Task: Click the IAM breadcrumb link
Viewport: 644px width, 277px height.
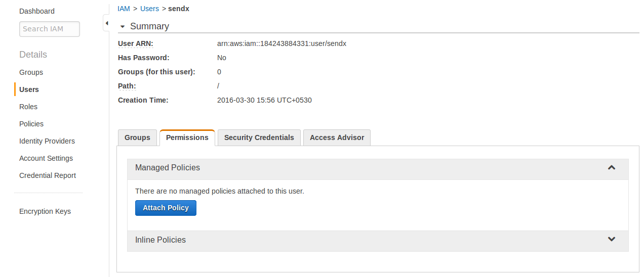Action: [124, 9]
